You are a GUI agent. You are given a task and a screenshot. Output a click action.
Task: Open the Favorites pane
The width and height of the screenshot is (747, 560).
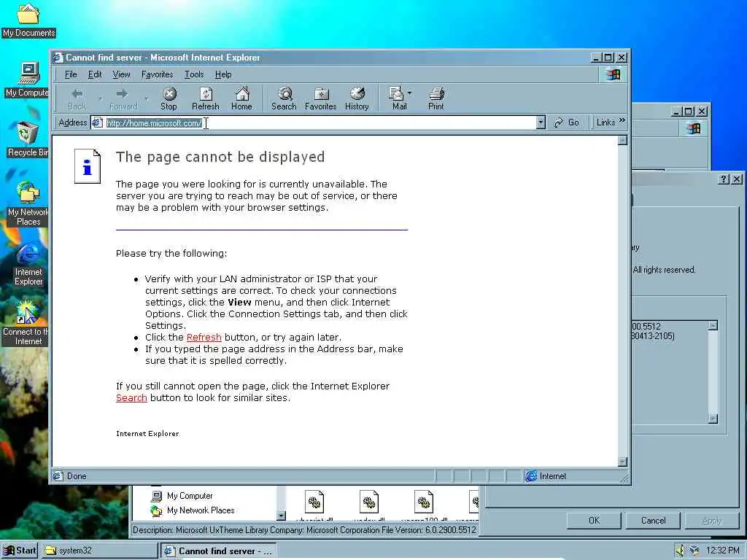coord(321,98)
